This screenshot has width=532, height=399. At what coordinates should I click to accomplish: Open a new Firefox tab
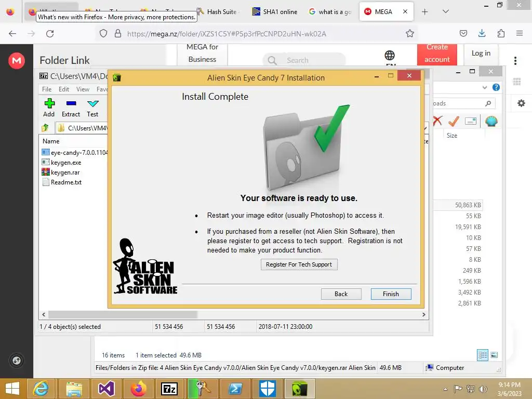(x=425, y=11)
